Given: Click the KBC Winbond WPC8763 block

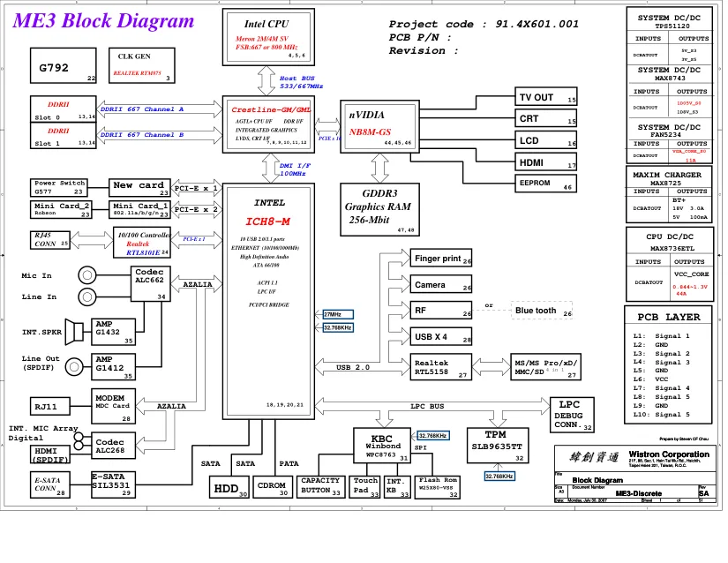Looking at the screenshot, I should coord(382,446).
